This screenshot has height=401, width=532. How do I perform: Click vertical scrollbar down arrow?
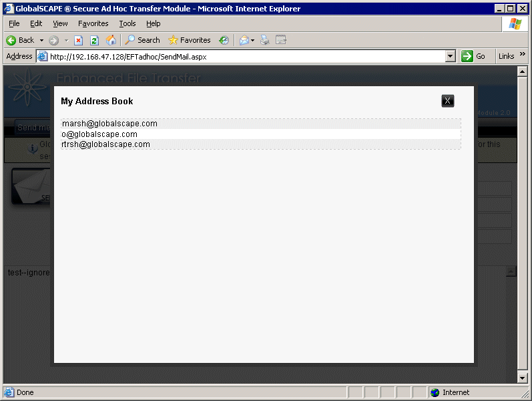coord(522,378)
